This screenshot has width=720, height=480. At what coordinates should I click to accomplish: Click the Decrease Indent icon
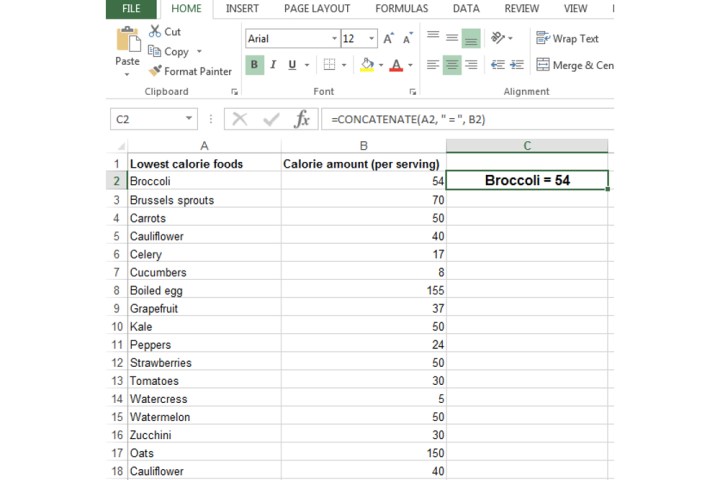coord(497,65)
